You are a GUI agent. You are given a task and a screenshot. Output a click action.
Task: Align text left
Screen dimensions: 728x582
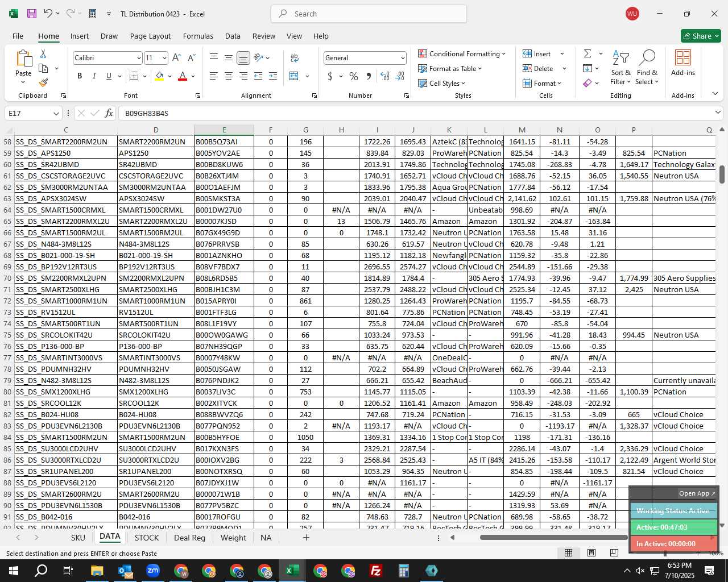click(x=214, y=76)
